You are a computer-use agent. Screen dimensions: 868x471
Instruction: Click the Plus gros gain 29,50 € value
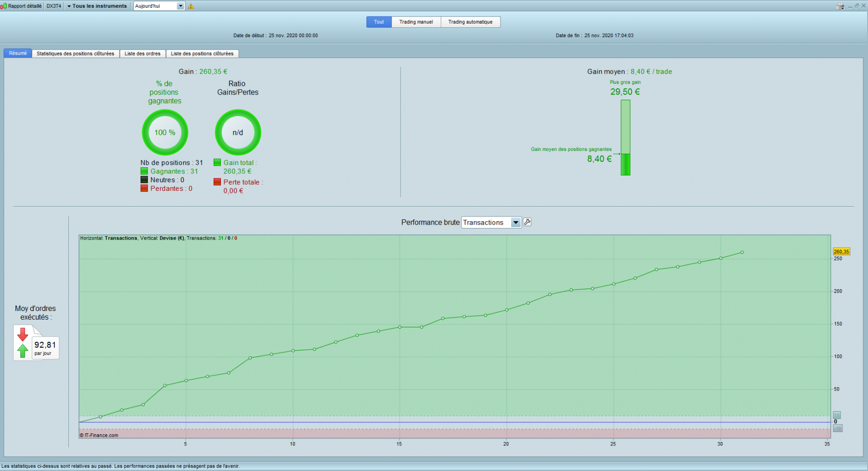pos(625,92)
